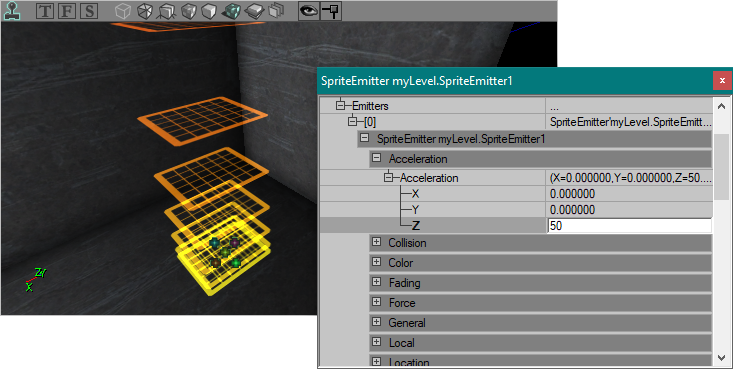Select the plain lit cube view mode
Screen dimensions: 733x369
pos(209,11)
